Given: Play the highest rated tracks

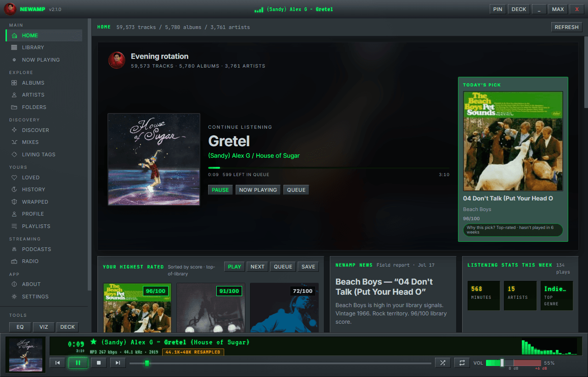Looking at the screenshot, I should [234, 267].
